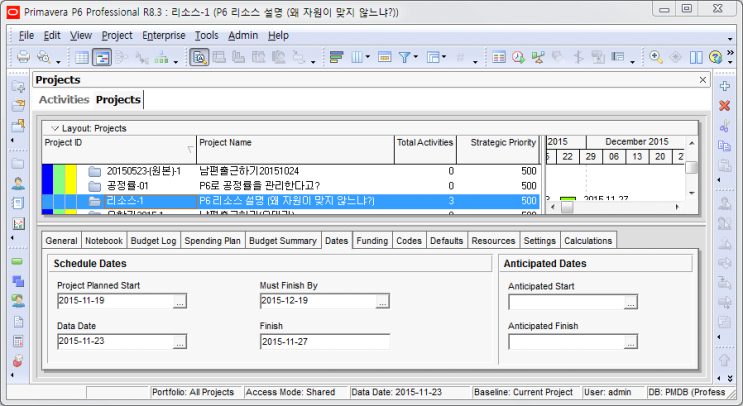
Task: Click the December 2015 timescale header
Action: coord(636,142)
